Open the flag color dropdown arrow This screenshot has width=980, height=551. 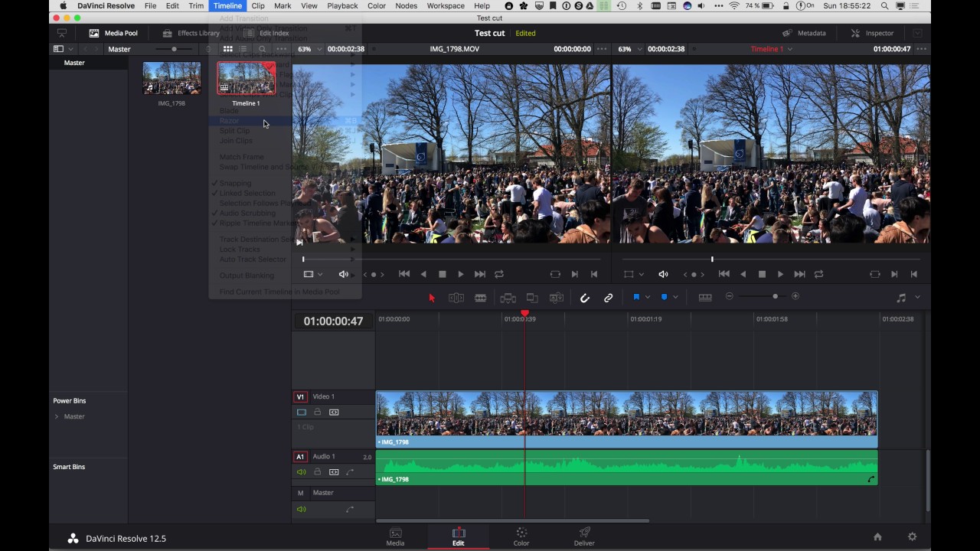click(x=648, y=297)
